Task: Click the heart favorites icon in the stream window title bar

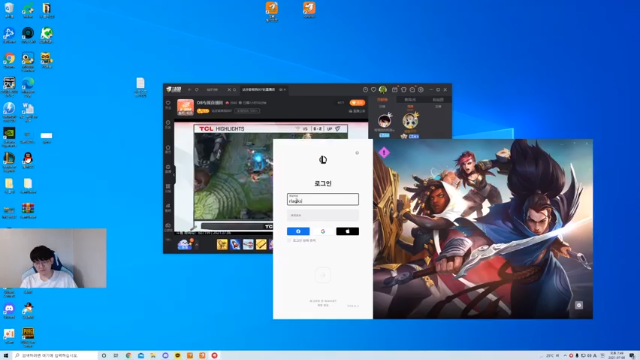Action: click(373, 90)
